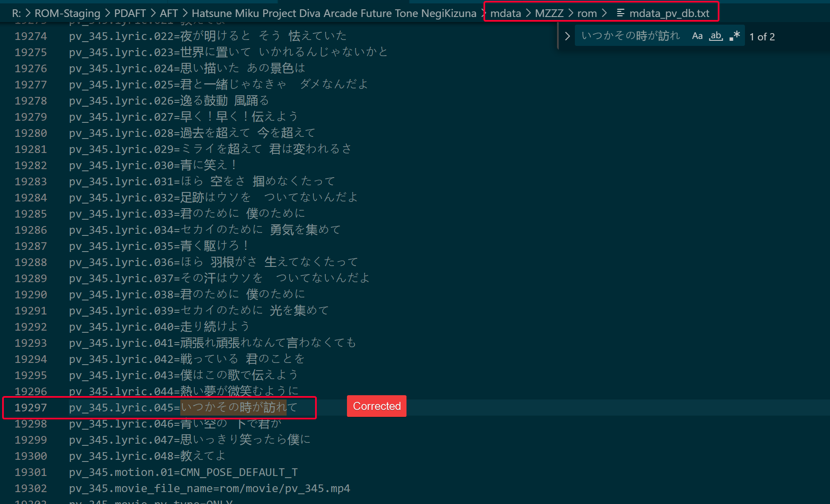
Task: Click the pv_345.lyric.039 line
Action: pyautogui.click(x=199, y=311)
